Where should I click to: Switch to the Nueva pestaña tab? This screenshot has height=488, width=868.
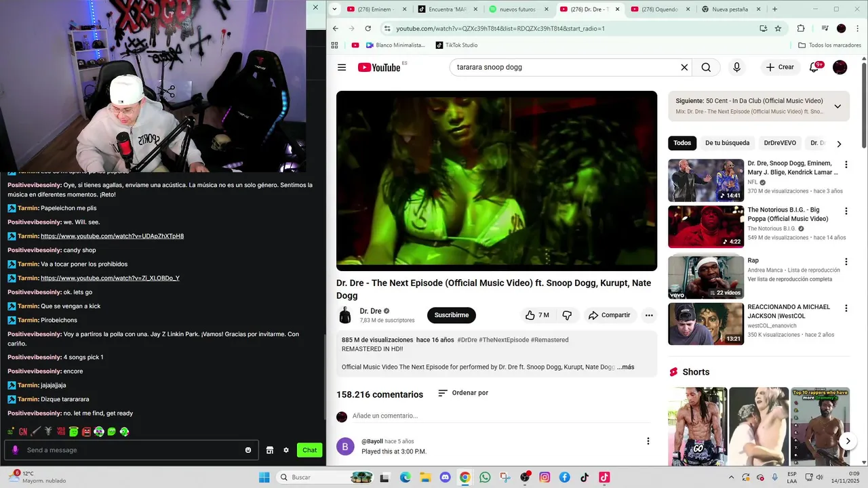tap(731, 9)
